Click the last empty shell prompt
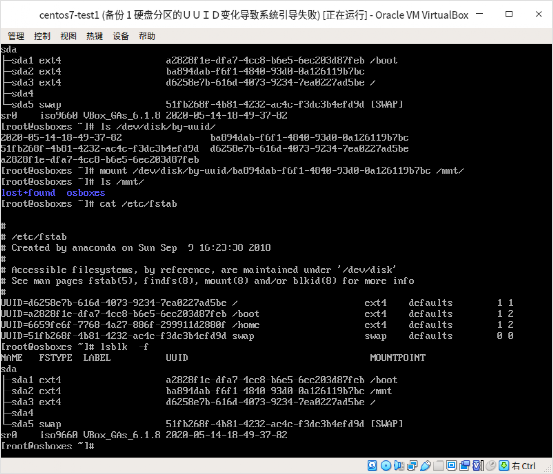Image resolution: width=553 pixels, height=474 pixels. click(x=47, y=446)
